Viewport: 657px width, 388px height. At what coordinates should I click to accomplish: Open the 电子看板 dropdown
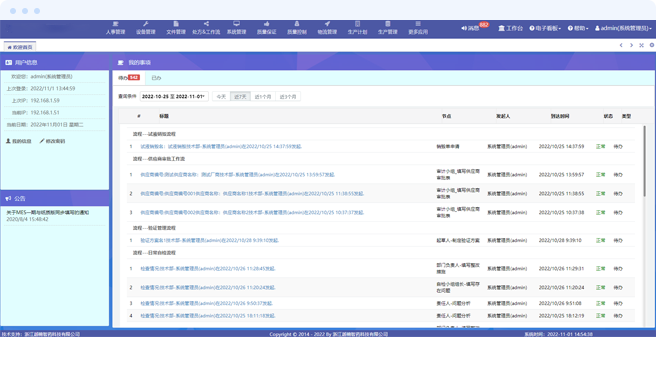(545, 28)
